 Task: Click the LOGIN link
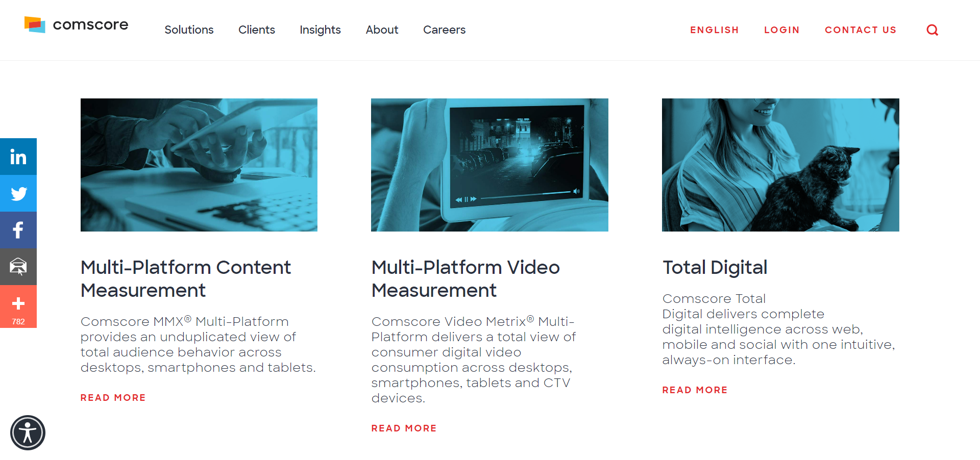coord(781,30)
